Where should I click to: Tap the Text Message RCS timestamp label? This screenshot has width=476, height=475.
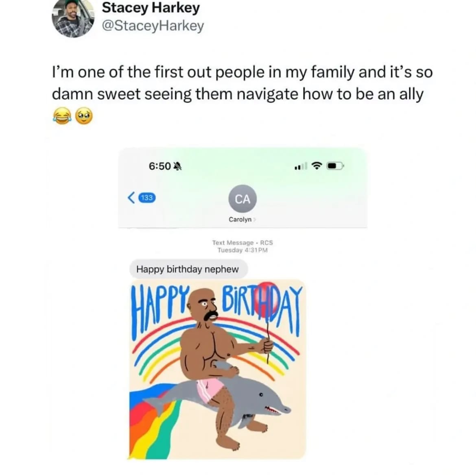pyautogui.click(x=242, y=246)
